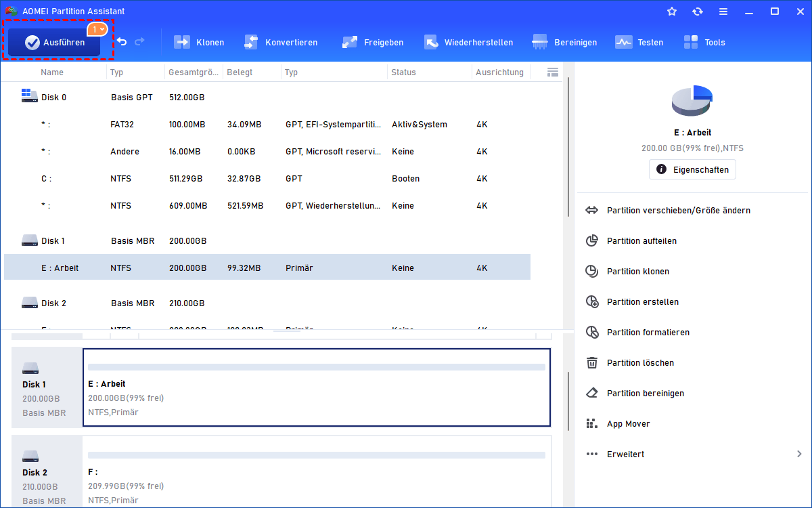Select the 609.00MB recovery partition row

267,205
